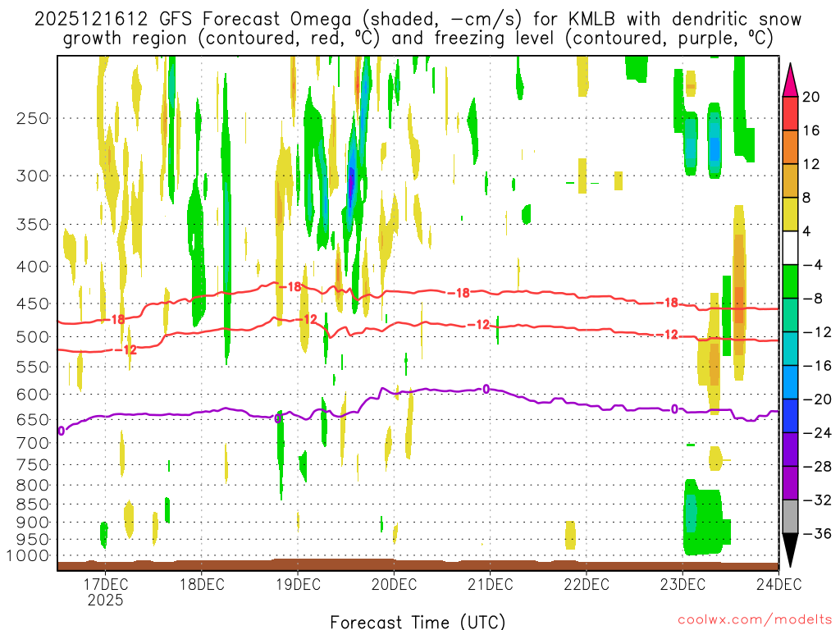Viewport: 840px width, 630px height.
Task: Click the 24DEC date label
Action: coord(779,583)
